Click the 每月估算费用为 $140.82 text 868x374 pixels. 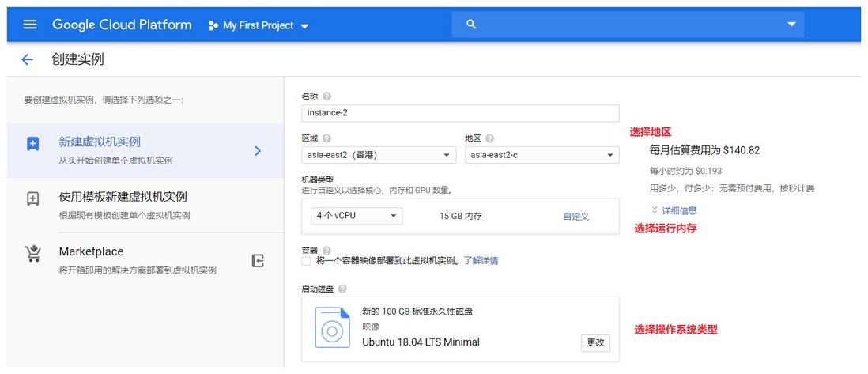(704, 150)
